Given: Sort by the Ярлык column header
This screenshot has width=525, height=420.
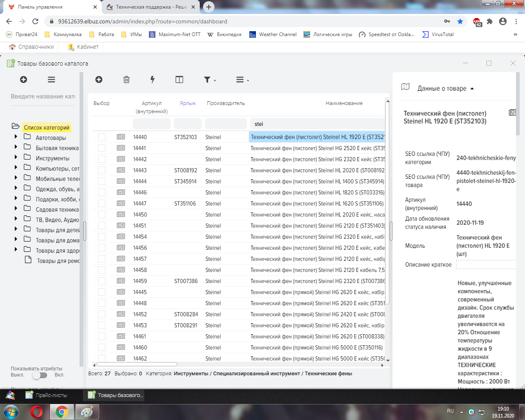Looking at the screenshot, I should [x=188, y=103].
